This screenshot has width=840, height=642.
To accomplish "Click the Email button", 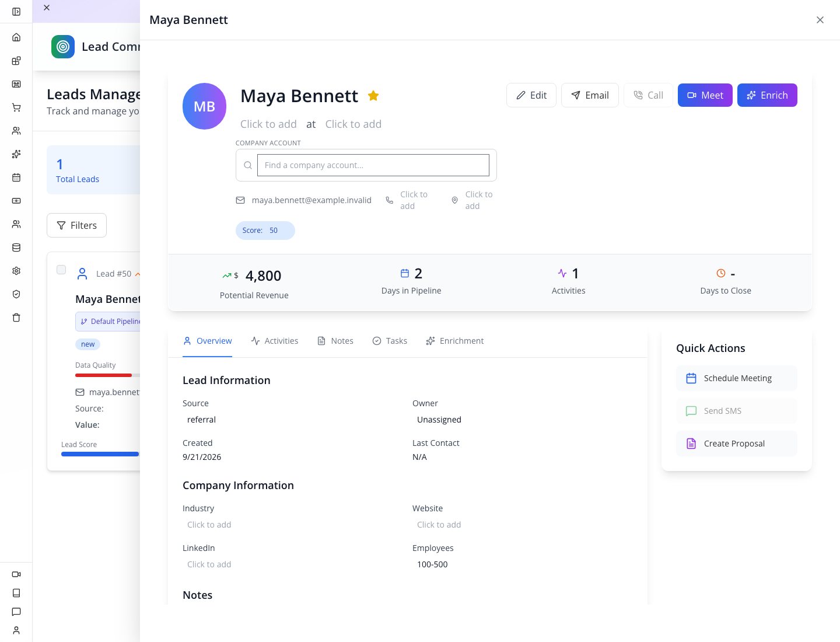I will click(x=590, y=95).
